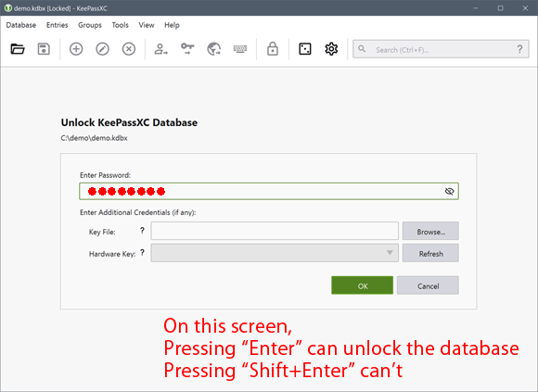This screenshot has height=392, width=538.
Task: Open the Tools menu
Action: 120,25
